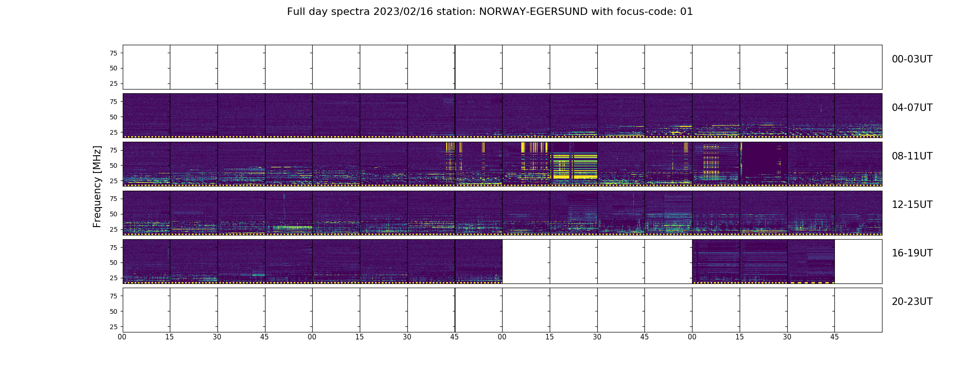Click the leftmost '00' time-axis tick label

click(x=122, y=337)
